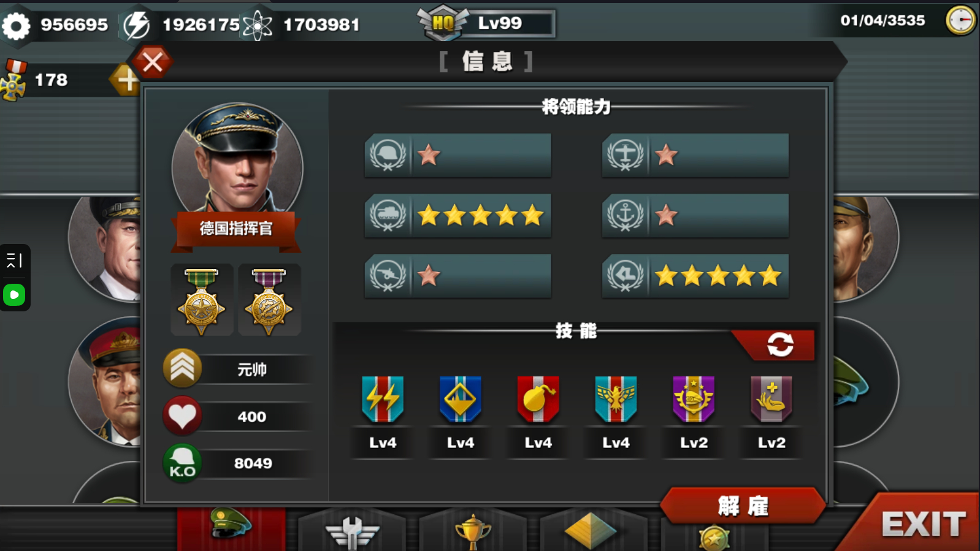Click the tank ability five-star bar

[x=458, y=216]
